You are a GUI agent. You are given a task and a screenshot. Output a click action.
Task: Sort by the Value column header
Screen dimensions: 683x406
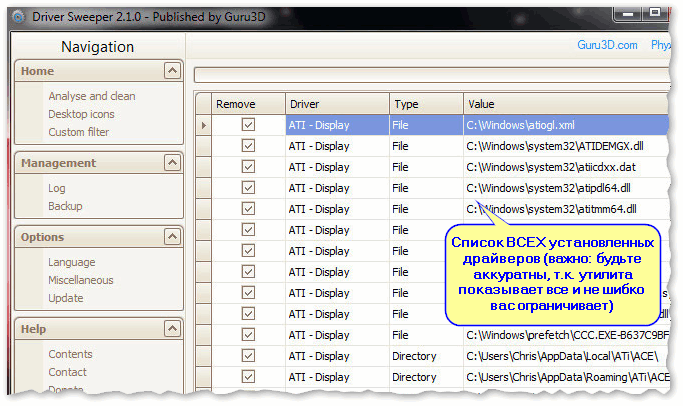pyautogui.click(x=566, y=104)
